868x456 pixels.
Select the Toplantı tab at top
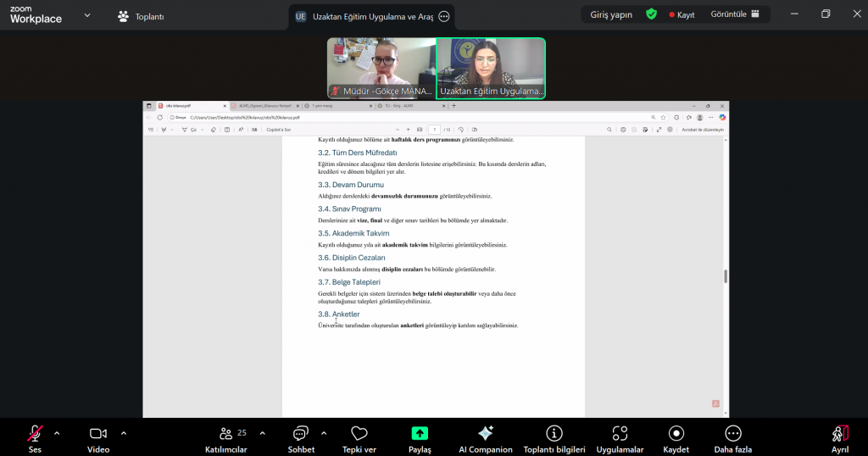pyautogui.click(x=141, y=16)
